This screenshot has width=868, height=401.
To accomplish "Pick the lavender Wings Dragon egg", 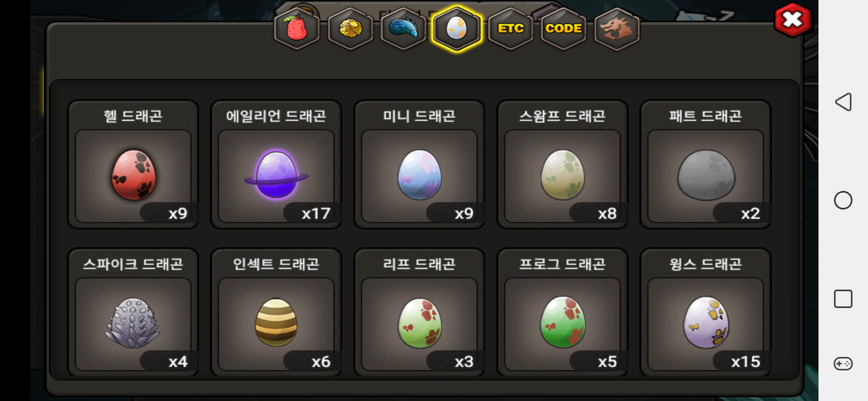I will pyautogui.click(x=706, y=312).
